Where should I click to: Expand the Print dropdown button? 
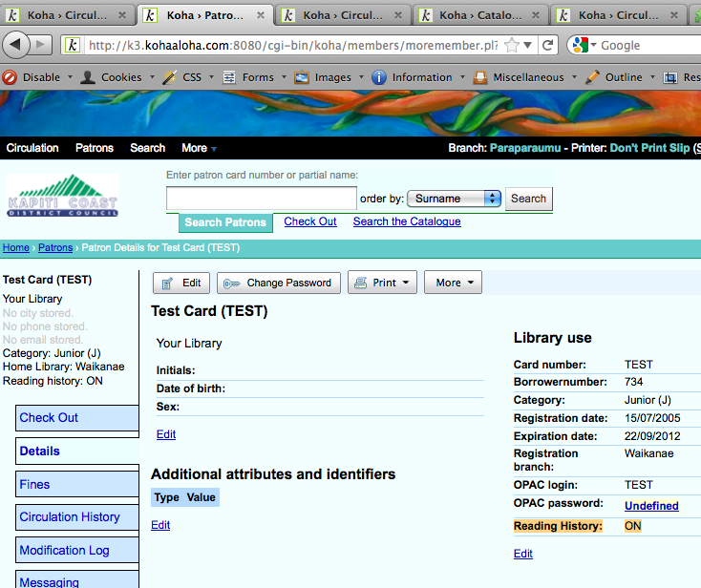click(382, 283)
